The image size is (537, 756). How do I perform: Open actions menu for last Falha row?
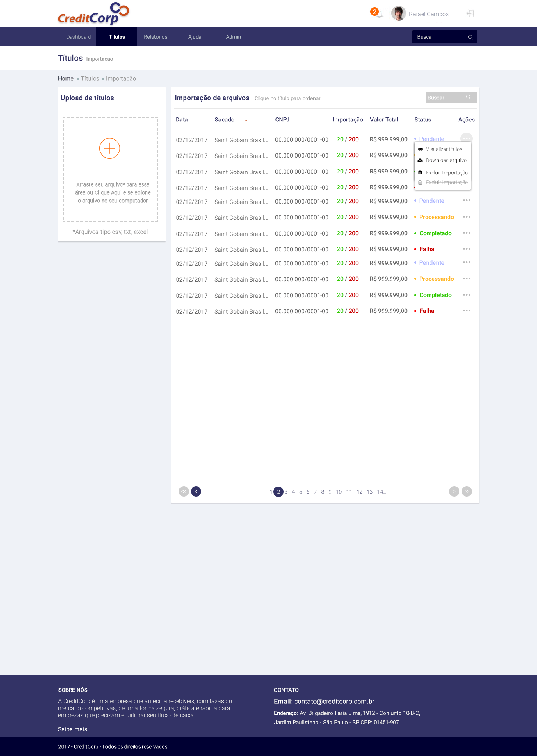(x=466, y=311)
